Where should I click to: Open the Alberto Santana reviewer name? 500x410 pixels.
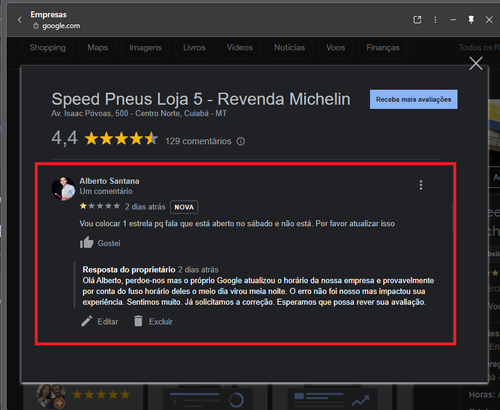click(x=109, y=181)
